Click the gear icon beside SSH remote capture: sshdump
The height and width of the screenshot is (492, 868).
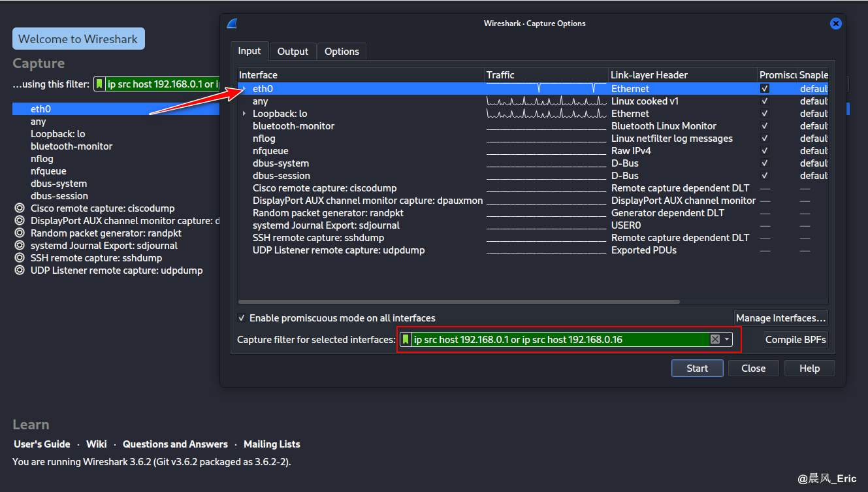tap(18, 258)
